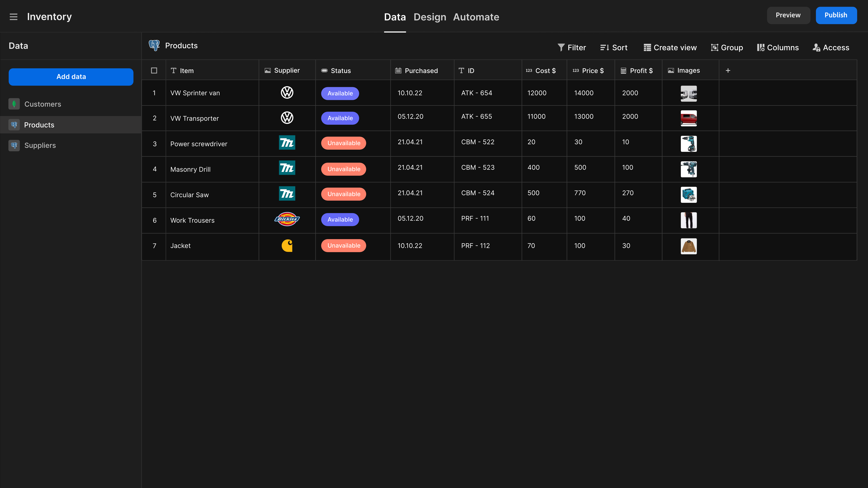Open the Group settings
The width and height of the screenshot is (868, 488).
[x=726, y=47]
